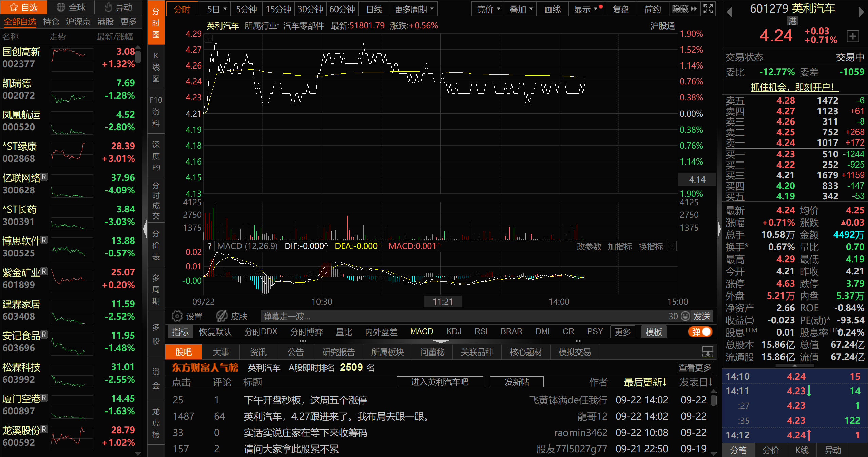Click 恢复默认 button
The image size is (868, 457).
215,332
